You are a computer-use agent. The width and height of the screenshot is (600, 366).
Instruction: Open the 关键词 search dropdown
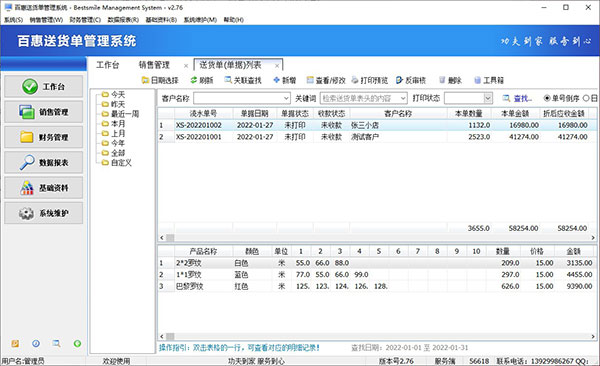coord(403,98)
